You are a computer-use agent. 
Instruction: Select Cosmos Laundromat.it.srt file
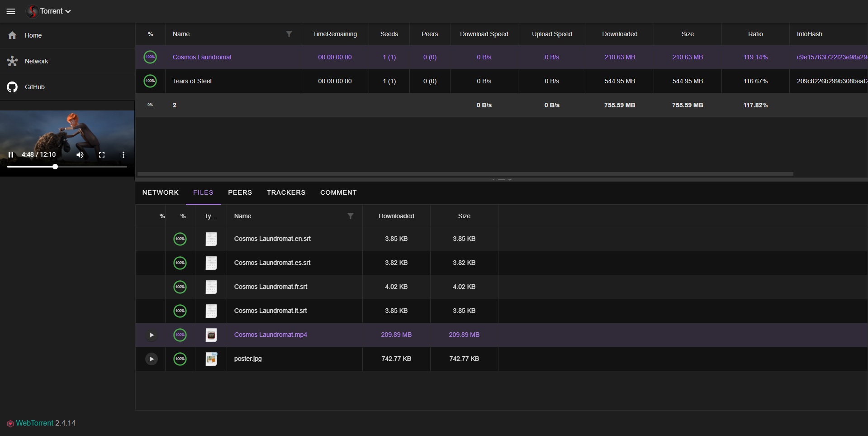point(270,311)
